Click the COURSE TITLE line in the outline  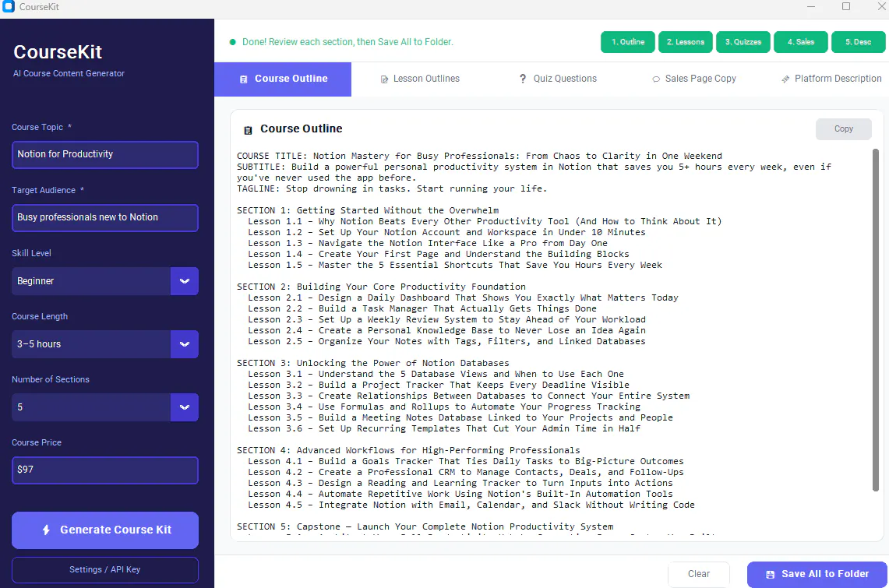click(479, 156)
